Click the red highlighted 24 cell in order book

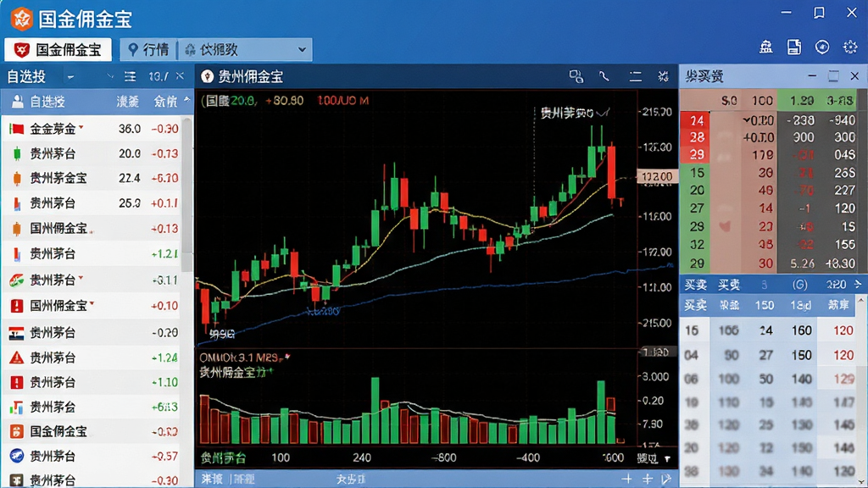pyautogui.click(x=697, y=120)
